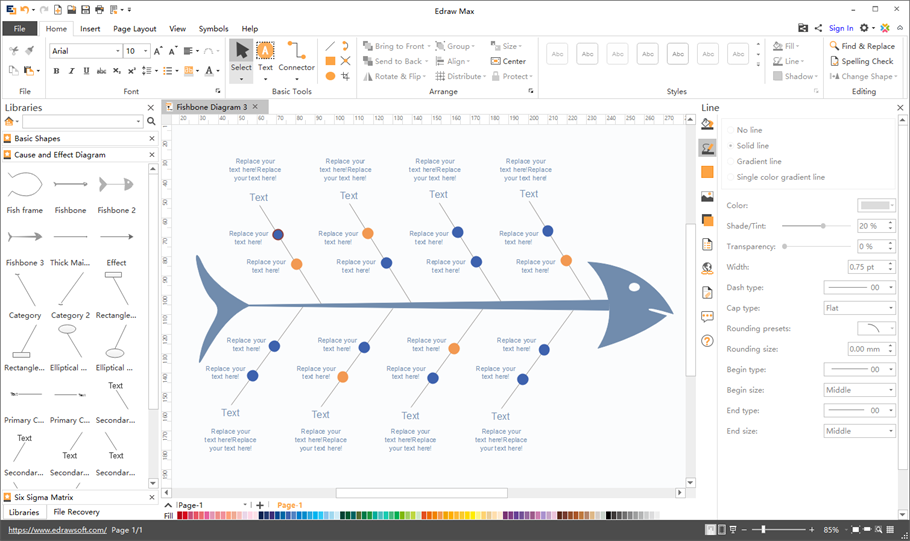Choose the Solid line option

[x=752, y=146]
